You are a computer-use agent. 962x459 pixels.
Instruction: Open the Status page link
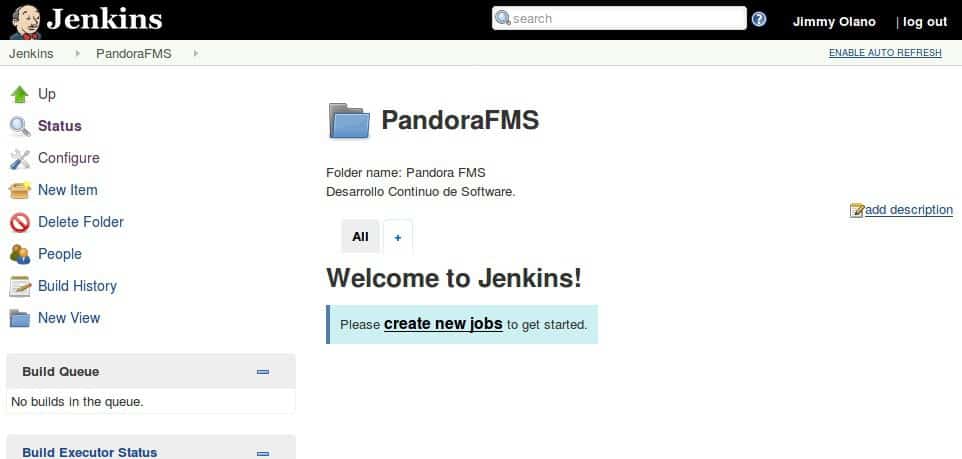[x=60, y=126]
